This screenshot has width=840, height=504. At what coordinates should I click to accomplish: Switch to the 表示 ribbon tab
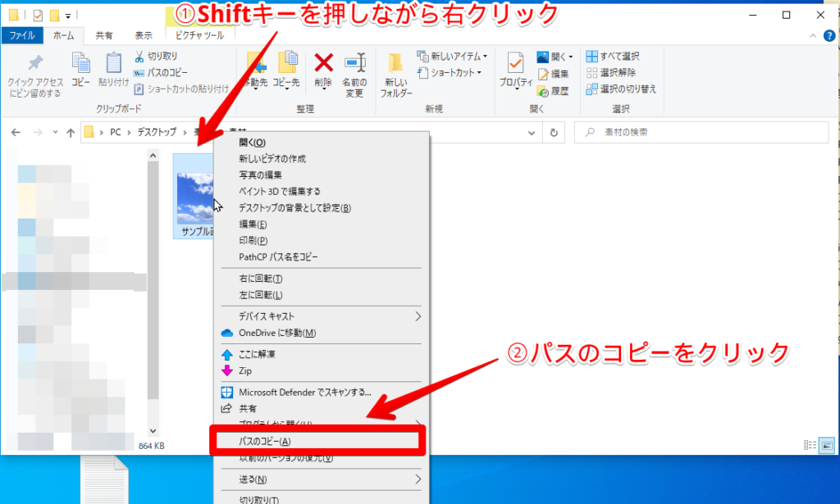point(143,34)
